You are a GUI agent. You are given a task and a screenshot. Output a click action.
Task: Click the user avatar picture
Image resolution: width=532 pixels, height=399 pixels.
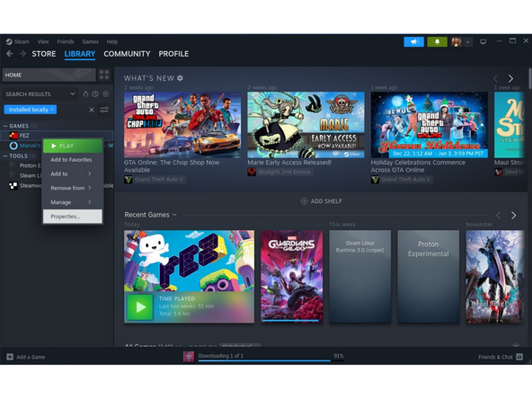pyautogui.click(x=456, y=41)
